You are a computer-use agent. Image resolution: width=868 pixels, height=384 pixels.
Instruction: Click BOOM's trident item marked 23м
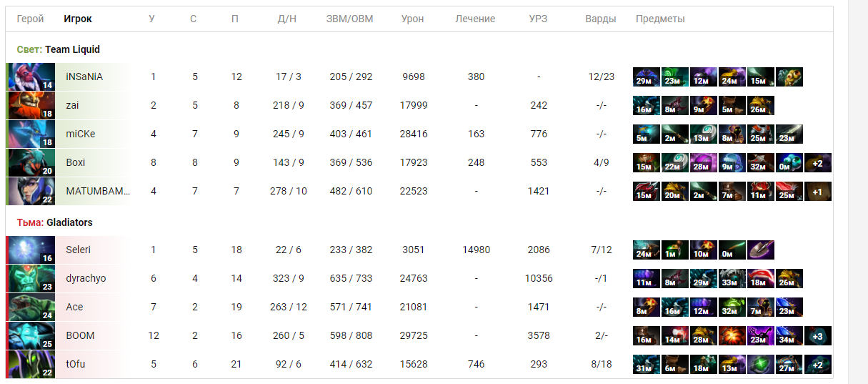click(x=761, y=336)
